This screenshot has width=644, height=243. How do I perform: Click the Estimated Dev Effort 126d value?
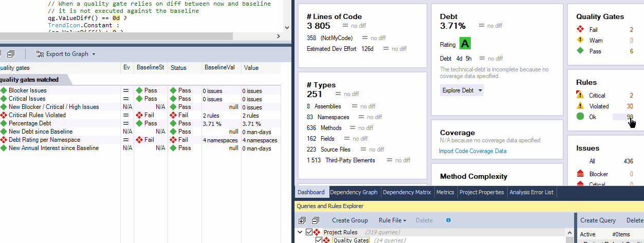click(x=367, y=49)
